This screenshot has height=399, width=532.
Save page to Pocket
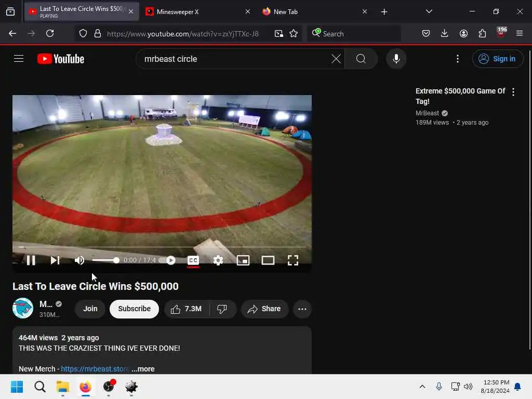click(x=426, y=33)
